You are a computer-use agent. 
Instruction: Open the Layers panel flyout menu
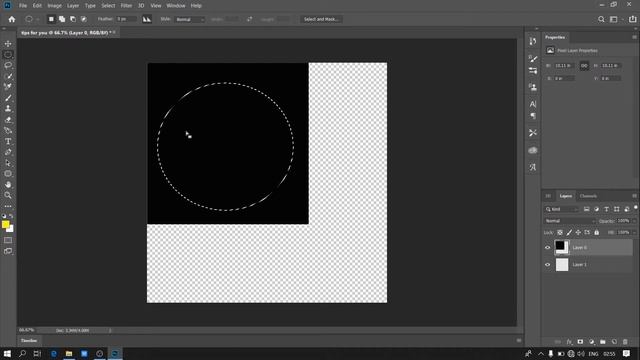click(634, 196)
